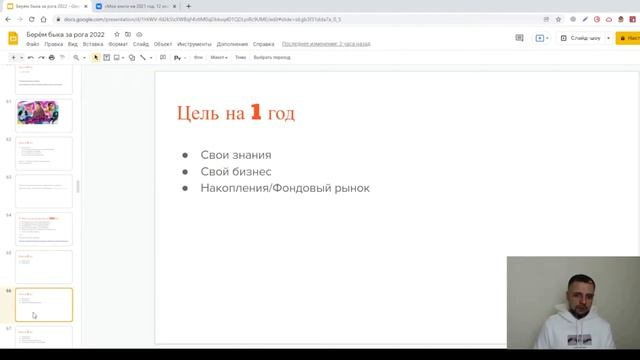Image resolution: width=640 pixels, height=360 pixels.
Task: Click bullet text Накопления/Фондовый рынок
Action: coord(285,188)
